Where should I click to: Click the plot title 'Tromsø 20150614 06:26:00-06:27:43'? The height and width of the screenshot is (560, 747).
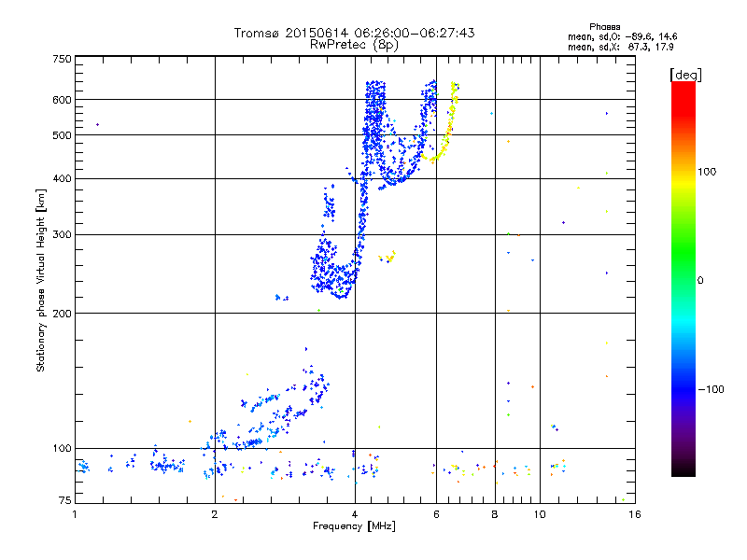tap(354, 33)
